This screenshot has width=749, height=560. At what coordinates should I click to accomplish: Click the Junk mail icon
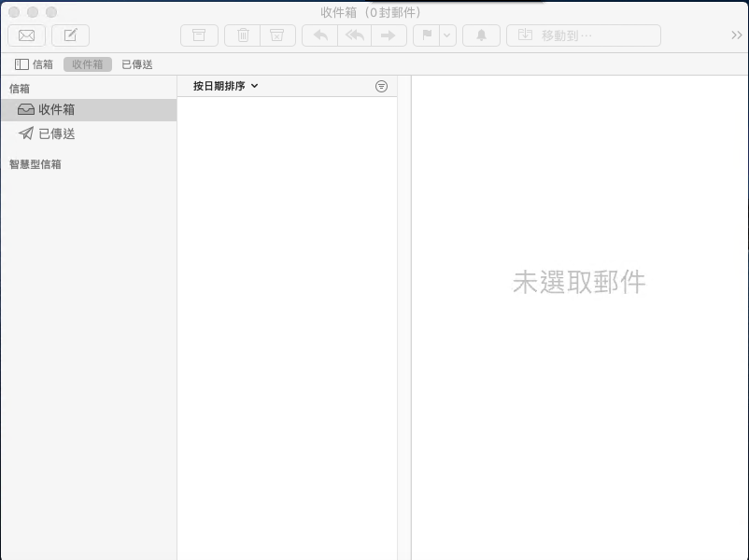[x=276, y=35]
